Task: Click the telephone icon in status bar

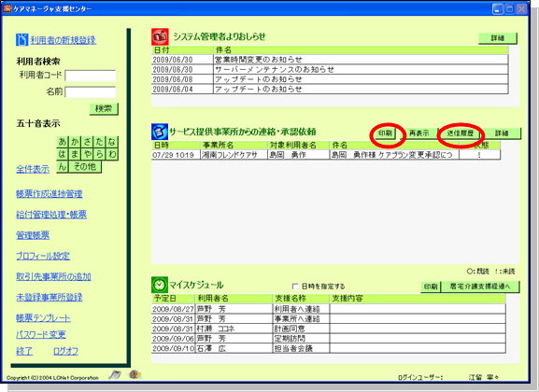Action: tap(115, 375)
